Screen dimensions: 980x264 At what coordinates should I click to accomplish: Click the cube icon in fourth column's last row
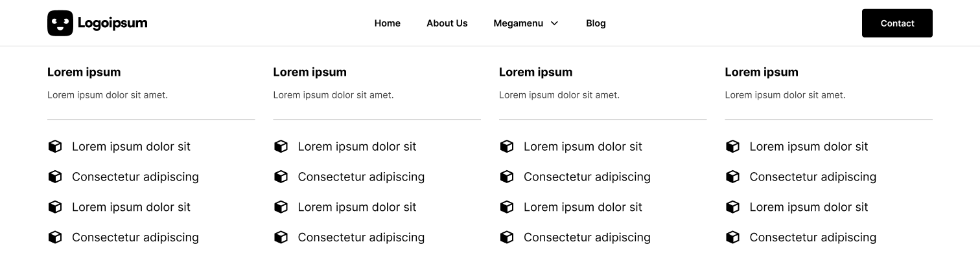click(732, 237)
